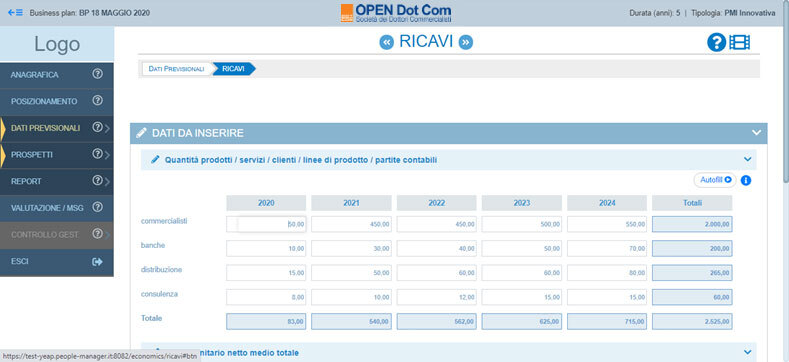Image resolution: width=789 pixels, height=362 pixels.
Task: Go to next section after Ricavi
Action: (x=466, y=43)
